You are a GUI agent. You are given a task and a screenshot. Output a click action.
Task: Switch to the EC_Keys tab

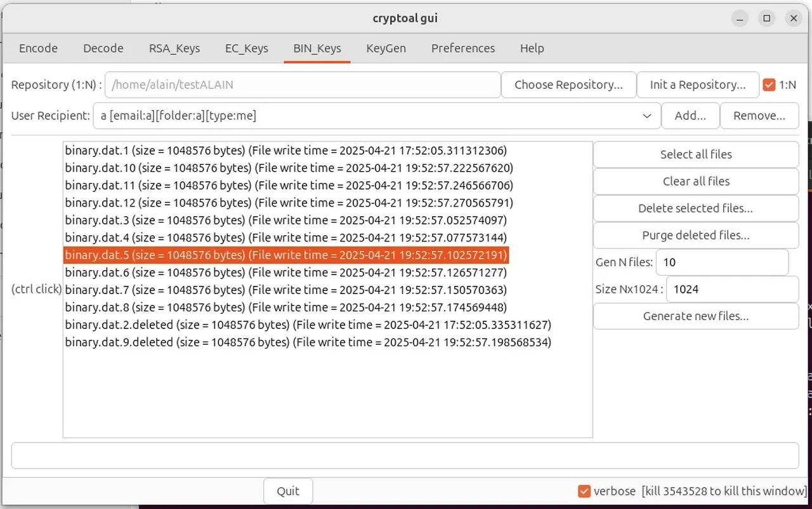click(246, 48)
